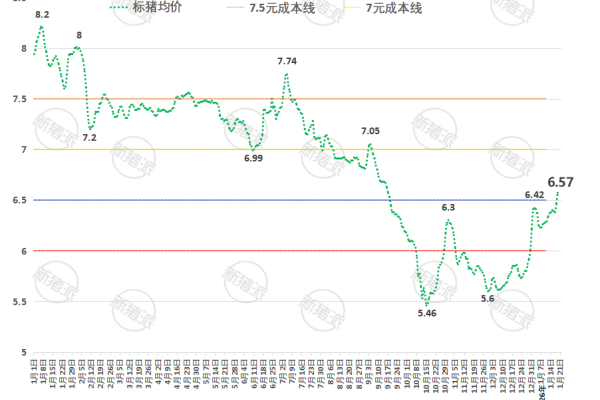Select the 7.74 data label
600x400 pixels.
[x=289, y=62]
